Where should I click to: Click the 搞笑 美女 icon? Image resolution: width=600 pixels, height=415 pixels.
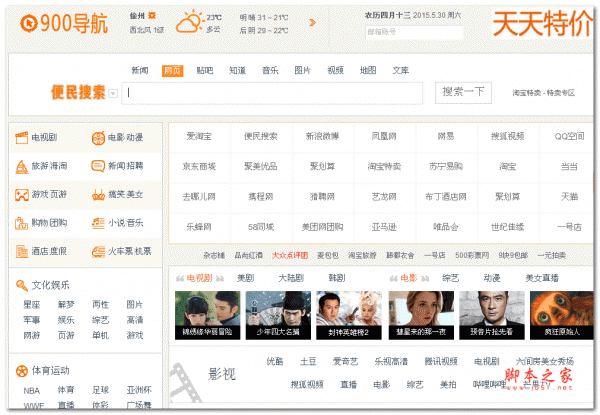pos(98,195)
